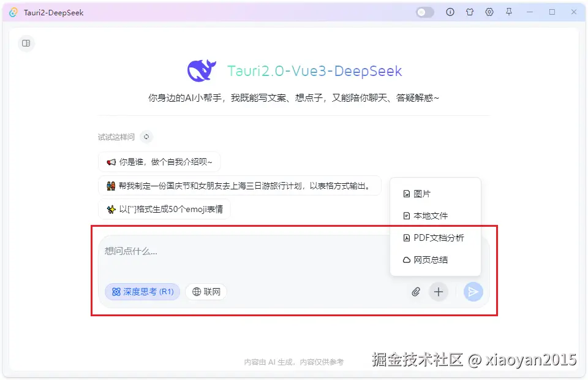Minimize the Tauri2-DeepSeek window
Screen dimensions: 588x380
[529, 12]
